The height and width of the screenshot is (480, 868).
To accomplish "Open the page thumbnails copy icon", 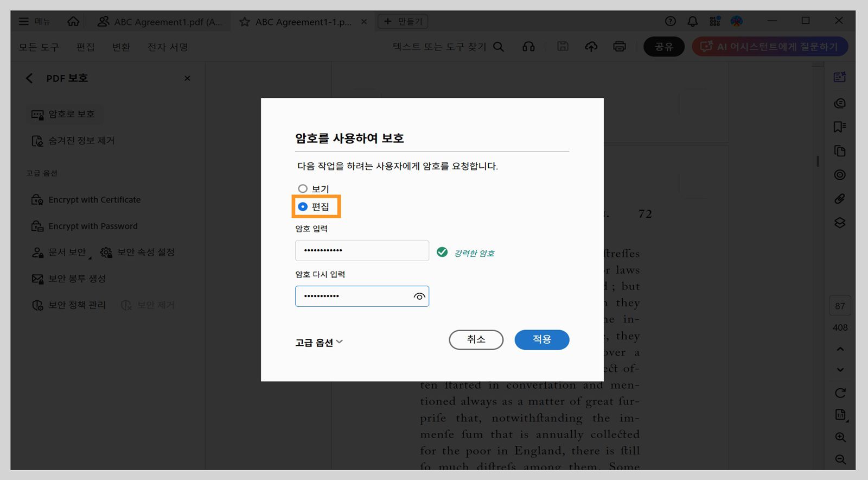I will pyautogui.click(x=840, y=151).
